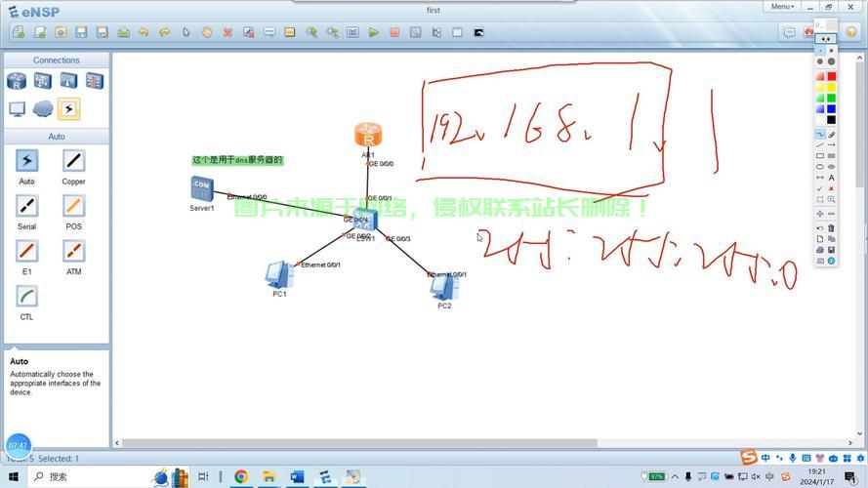The width and height of the screenshot is (868, 488).
Task: Click the red X delete tool
Action: (x=227, y=32)
